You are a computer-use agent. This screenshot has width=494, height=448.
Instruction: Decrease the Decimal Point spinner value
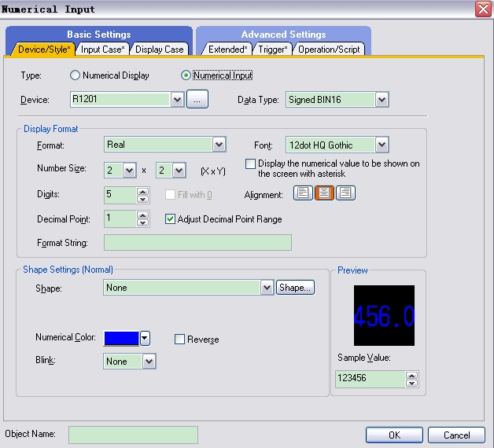142,223
